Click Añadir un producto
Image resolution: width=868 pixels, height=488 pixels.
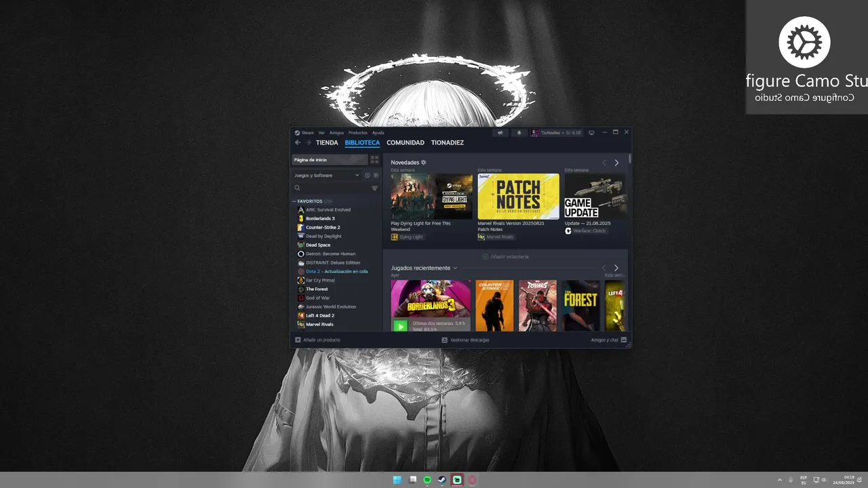(317, 340)
